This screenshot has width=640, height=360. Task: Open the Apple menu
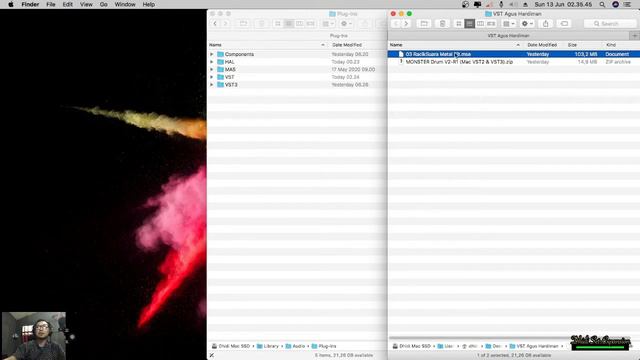coord(11,4)
